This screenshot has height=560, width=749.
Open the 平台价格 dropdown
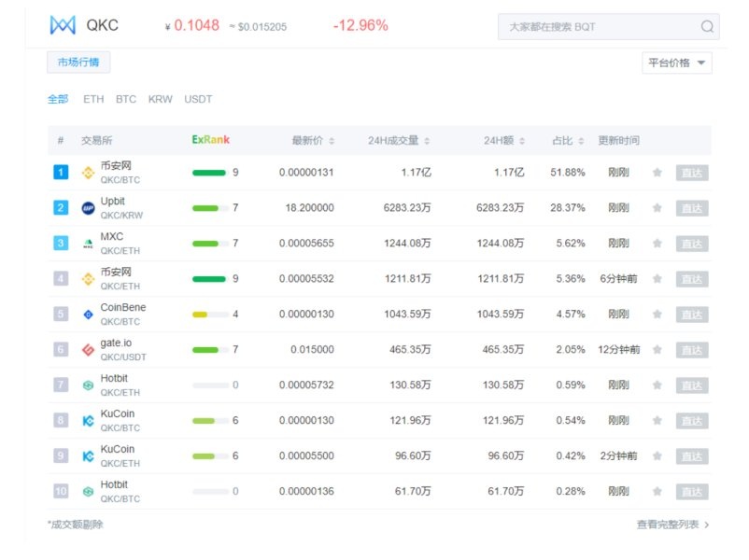pos(677,63)
